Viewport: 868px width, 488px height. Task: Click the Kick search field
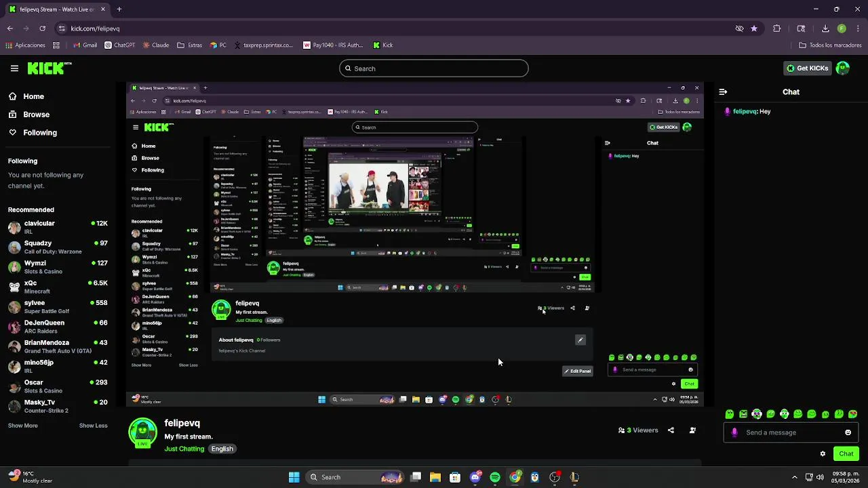coord(433,68)
